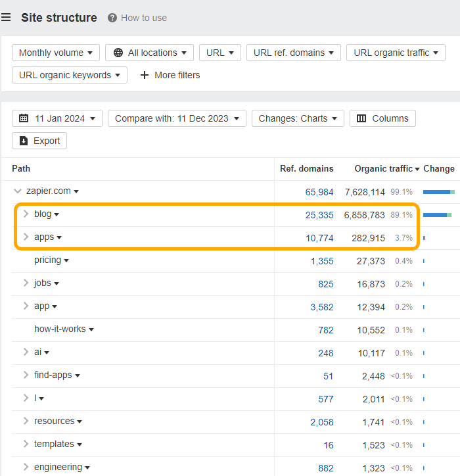
Task: Open pricing path dropdown menu
Action: point(66,260)
